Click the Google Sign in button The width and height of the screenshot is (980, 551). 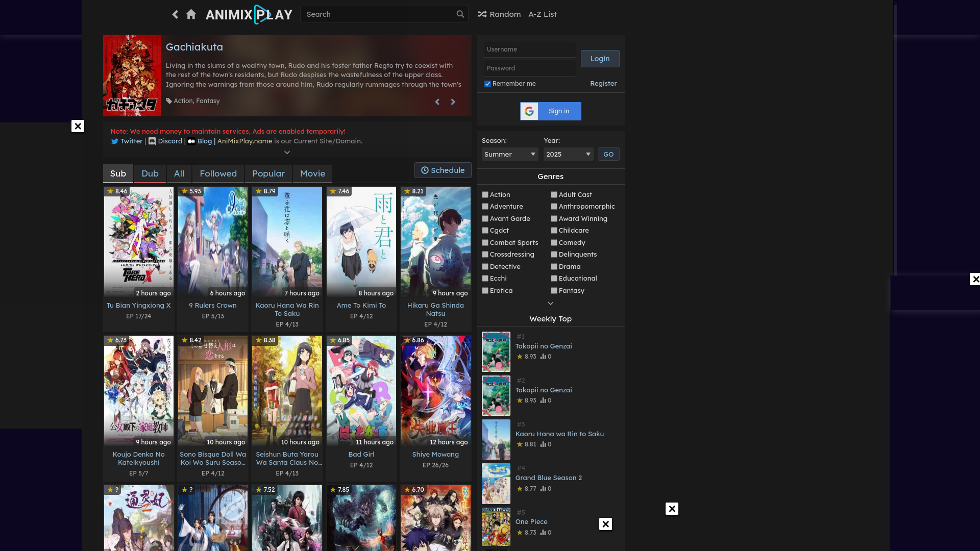coord(551,111)
